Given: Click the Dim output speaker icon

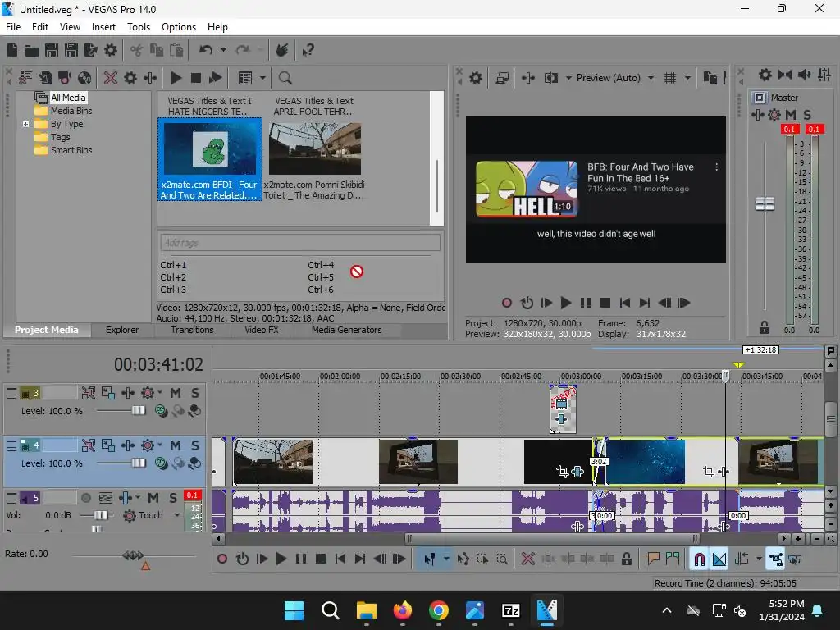Looking at the screenshot, I should tap(804, 75).
